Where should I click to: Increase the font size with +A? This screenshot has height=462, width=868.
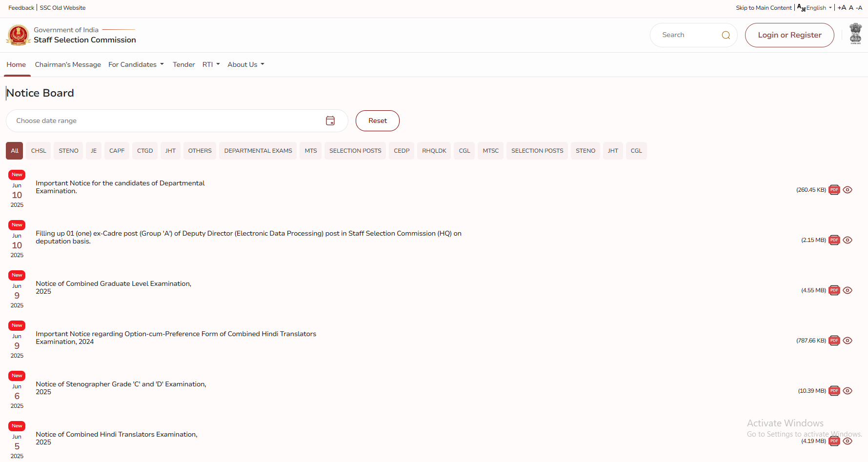coord(842,8)
